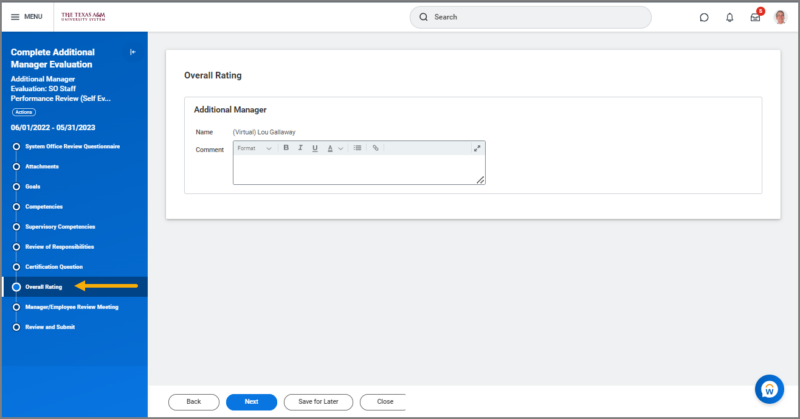800x419 pixels.
Task: Click the Additional Manager section heading
Action: click(x=230, y=110)
